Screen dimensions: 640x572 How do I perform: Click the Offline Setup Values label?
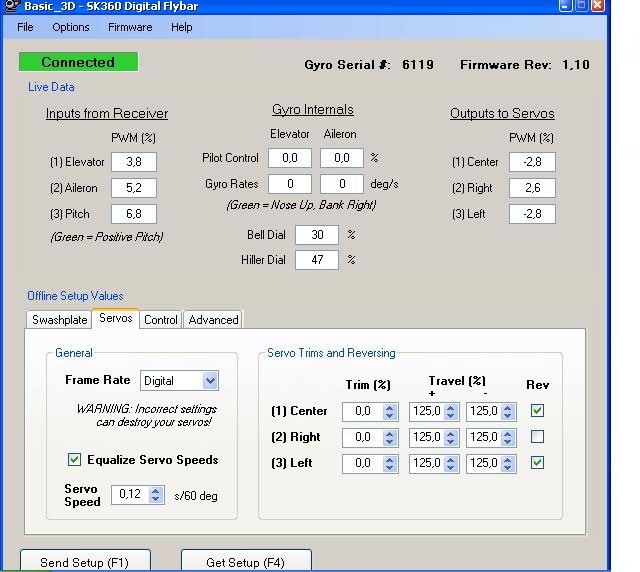point(75,296)
